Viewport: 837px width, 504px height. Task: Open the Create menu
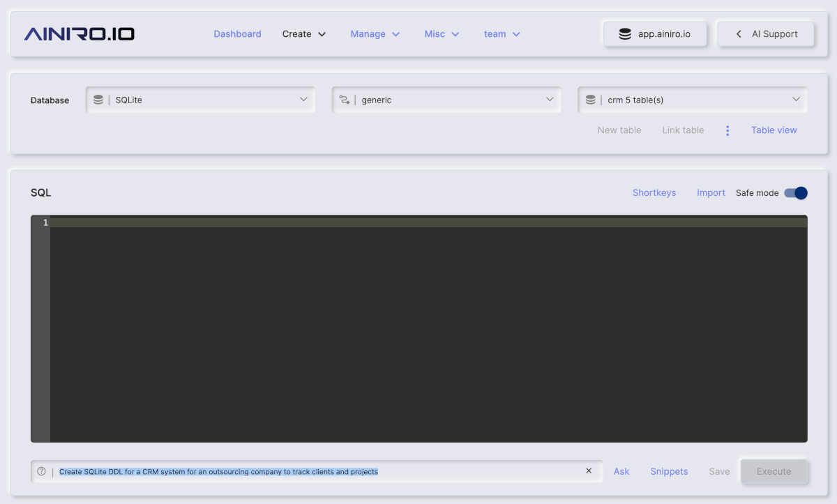[x=304, y=33]
